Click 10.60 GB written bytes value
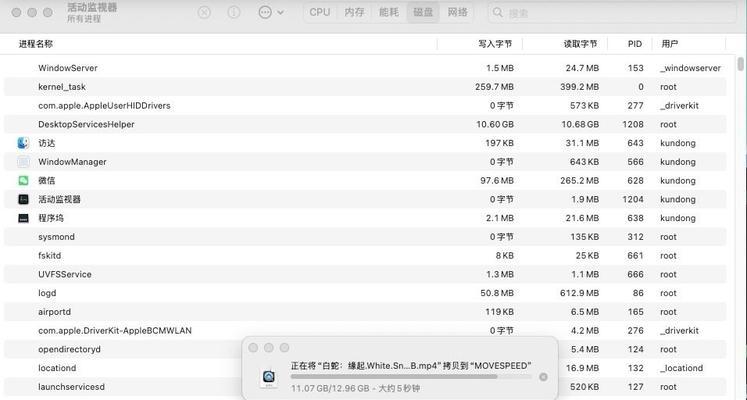The width and height of the screenshot is (747, 400). [x=495, y=124]
